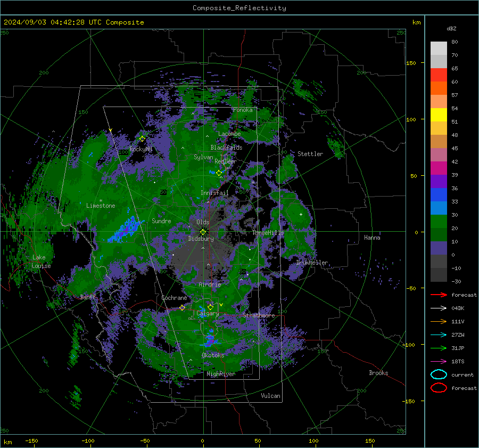Image resolution: width=479 pixels, height=448 pixels.
Task: Select the pink 42-45 dBZ swatch
Action: coord(439,154)
